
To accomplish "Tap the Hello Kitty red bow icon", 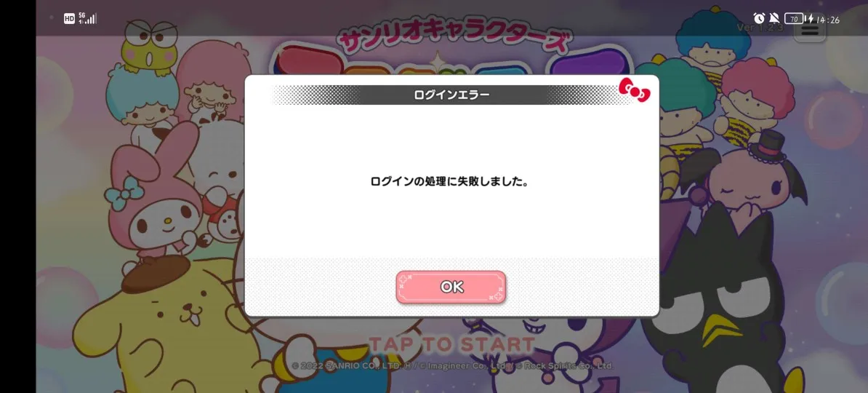I will tap(635, 90).
